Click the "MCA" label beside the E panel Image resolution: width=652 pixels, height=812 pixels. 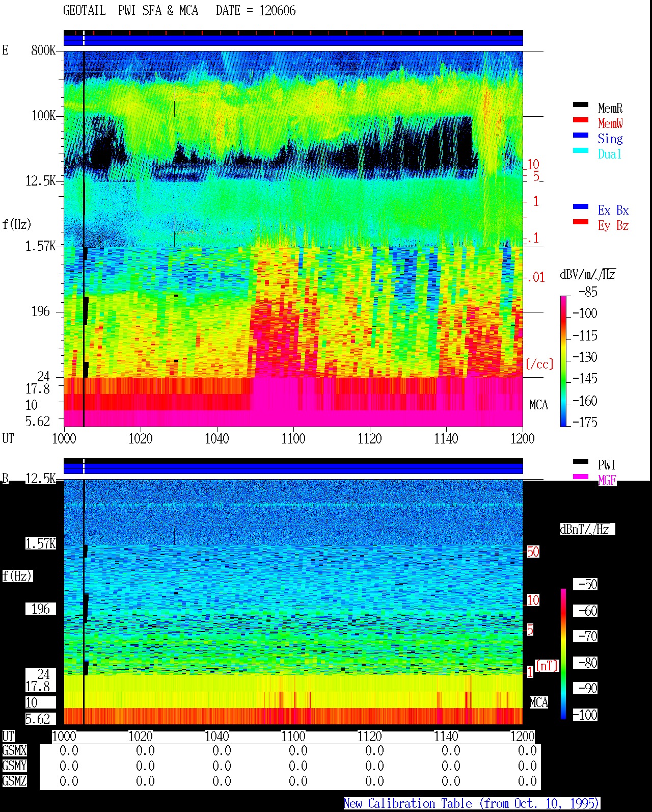click(x=538, y=405)
